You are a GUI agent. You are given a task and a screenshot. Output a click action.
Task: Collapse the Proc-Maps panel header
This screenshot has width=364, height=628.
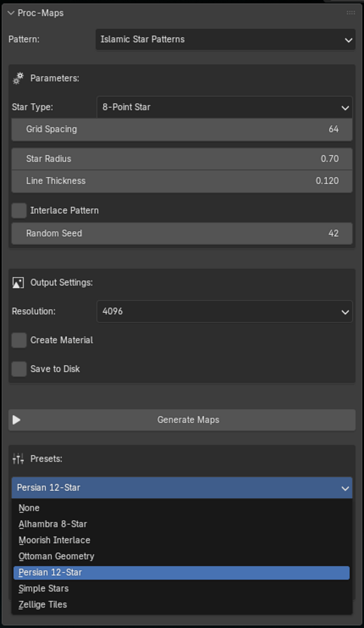(11, 13)
